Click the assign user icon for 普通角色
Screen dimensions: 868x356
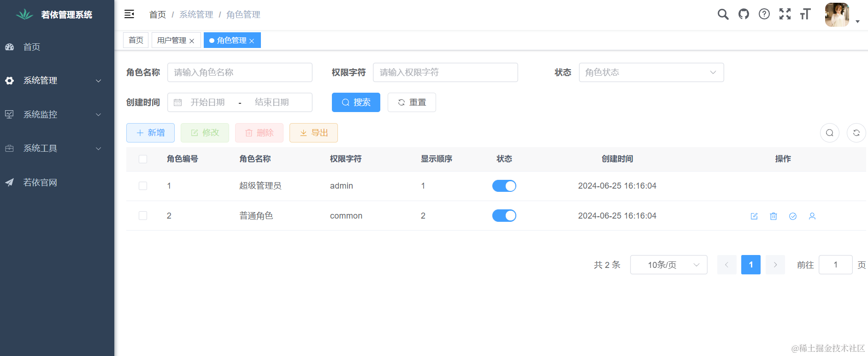812,216
